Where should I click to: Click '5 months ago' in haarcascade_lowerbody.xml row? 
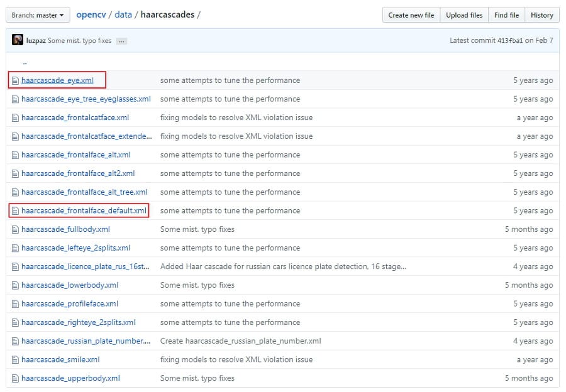529,286
